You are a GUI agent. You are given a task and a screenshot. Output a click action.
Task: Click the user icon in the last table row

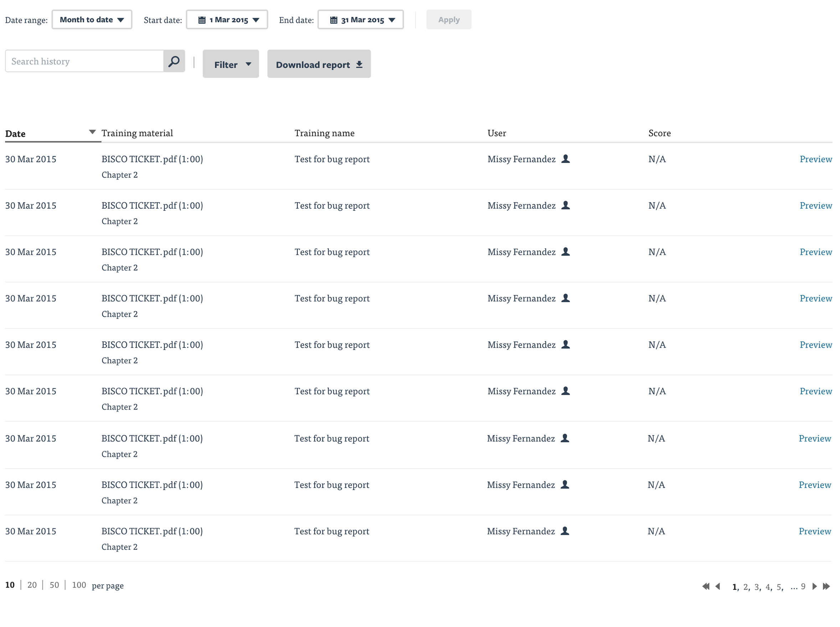pyautogui.click(x=565, y=531)
